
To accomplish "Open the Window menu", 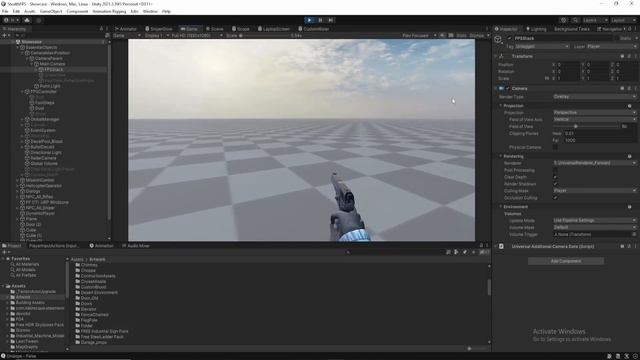I will tap(150, 11).
